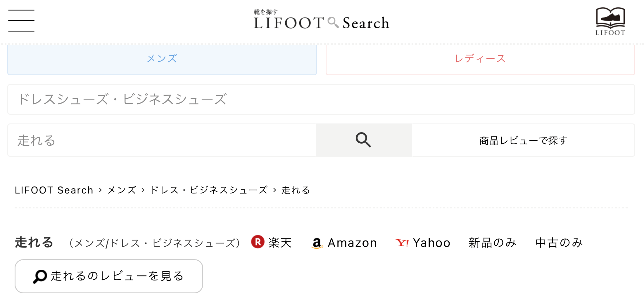Open the ドレスシューズ・ビジネスシューズ category selector
This screenshot has width=644, height=305.
(321, 99)
